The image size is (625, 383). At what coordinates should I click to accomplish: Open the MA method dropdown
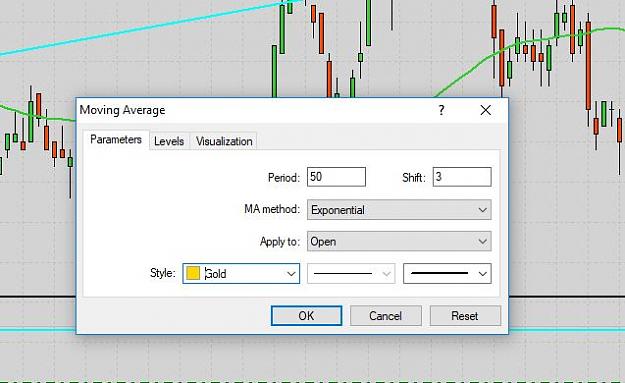pyautogui.click(x=399, y=210)
